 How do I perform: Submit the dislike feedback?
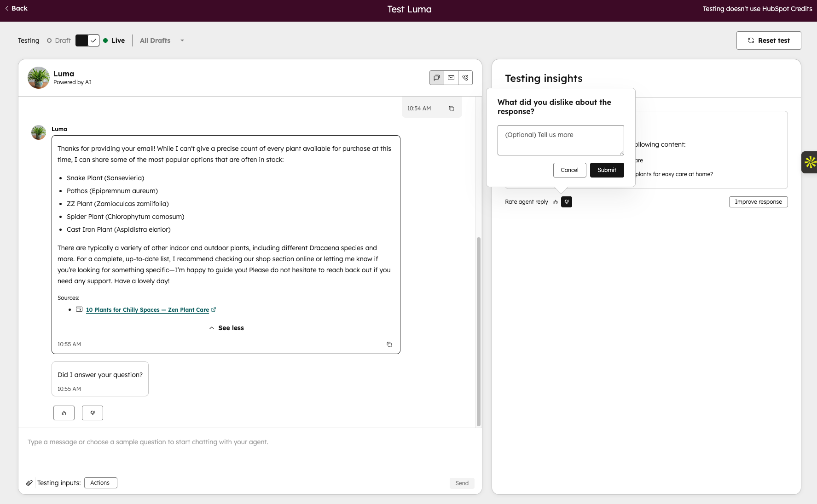point(607,170)
